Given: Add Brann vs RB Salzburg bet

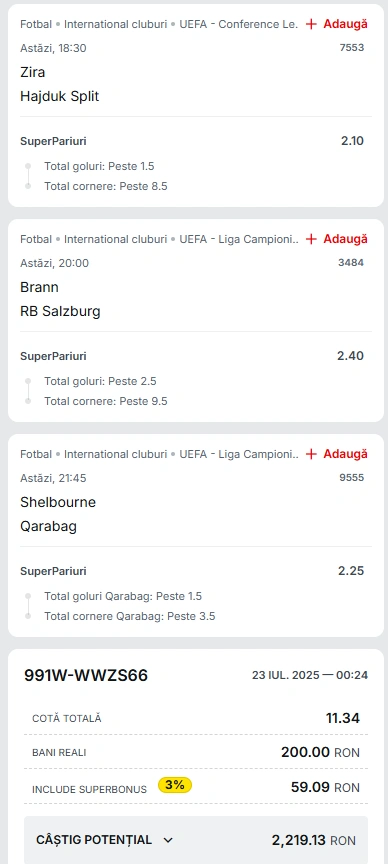Looking at the screenshot, I should point(337,239).
